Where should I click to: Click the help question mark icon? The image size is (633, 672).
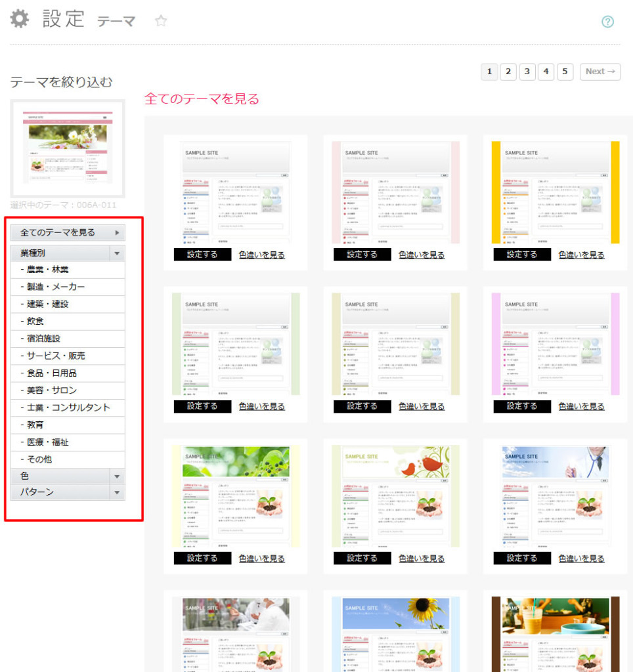point(607,22)
